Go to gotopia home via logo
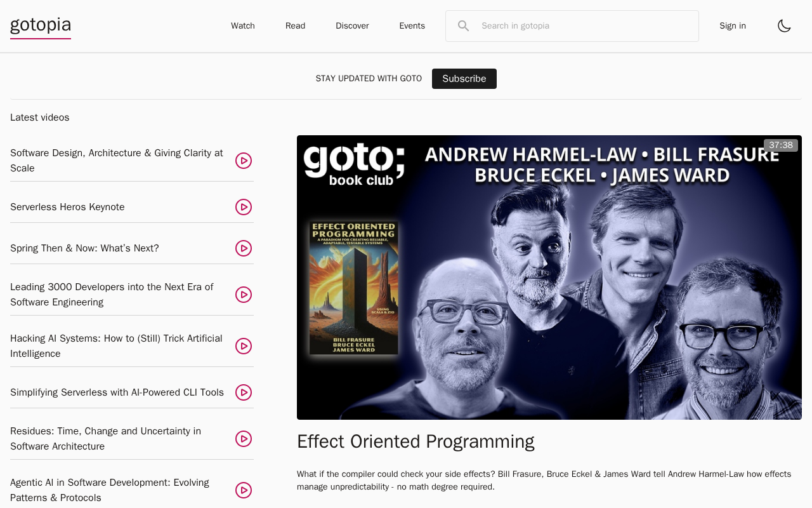The width and height of the screenshot is (812, 508). click(x=41, y=26)
